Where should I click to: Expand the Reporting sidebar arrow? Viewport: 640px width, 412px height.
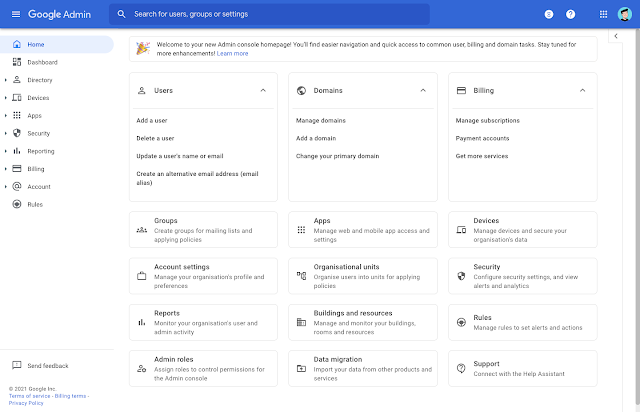[5, 151]
